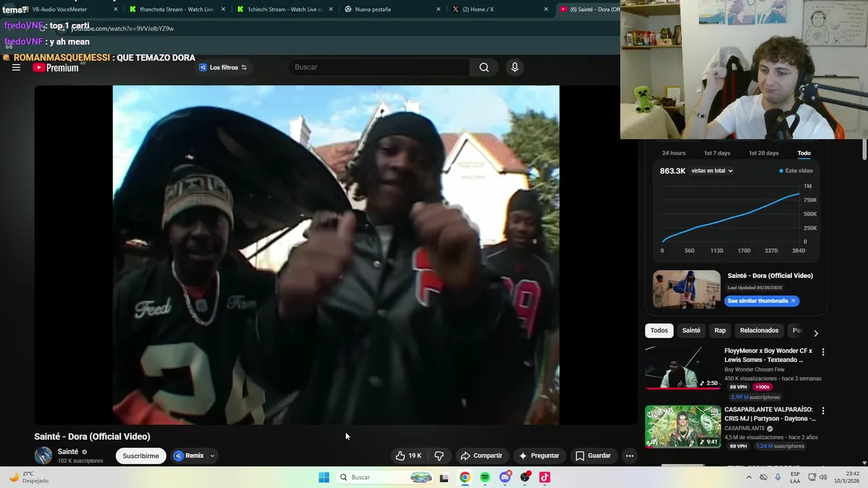Select the 1st 7 days stats tab
Image resolution: width=868 pixels, height=488 pixels.
[x=717, y=153]
